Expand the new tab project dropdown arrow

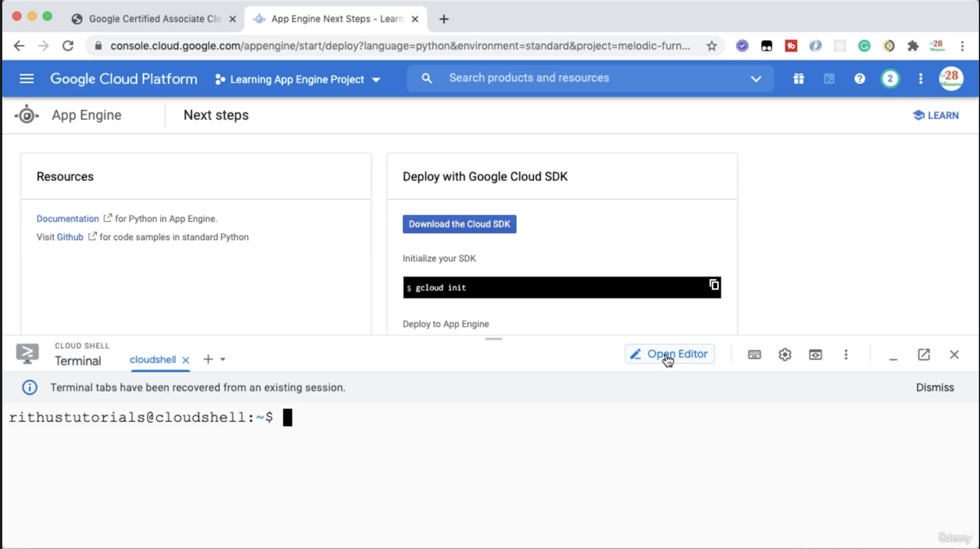click(223, 359)
